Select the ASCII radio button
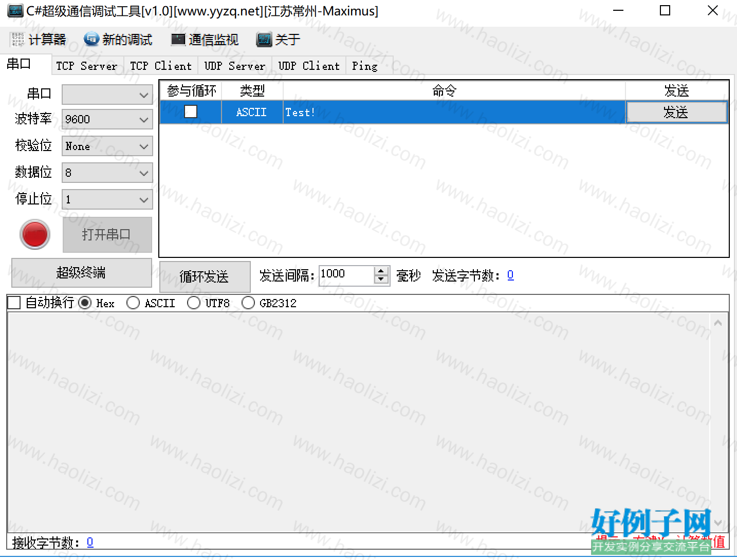 click(x=133, y=303)
